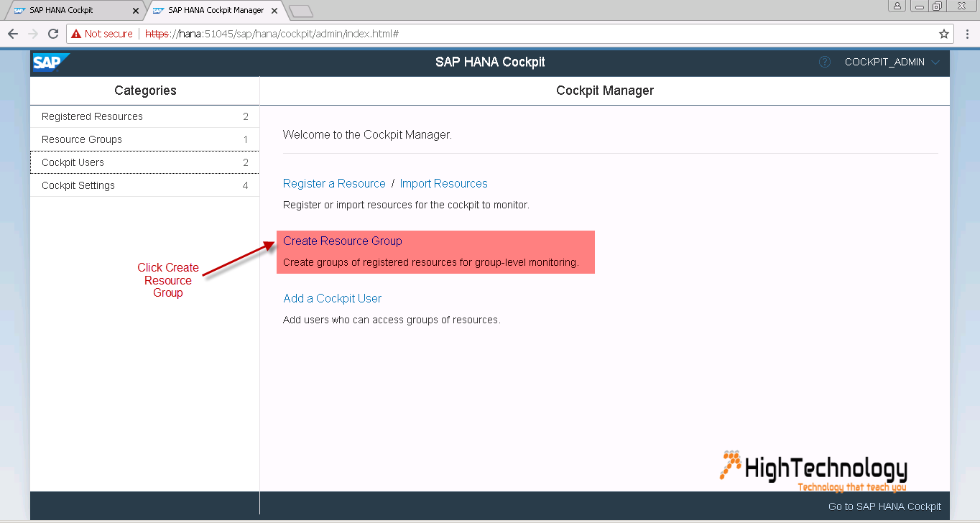Viewport: 980px width, 523px height.
Task: Close the SAP HANA Cockpit tab
Action: click(136, 11)
